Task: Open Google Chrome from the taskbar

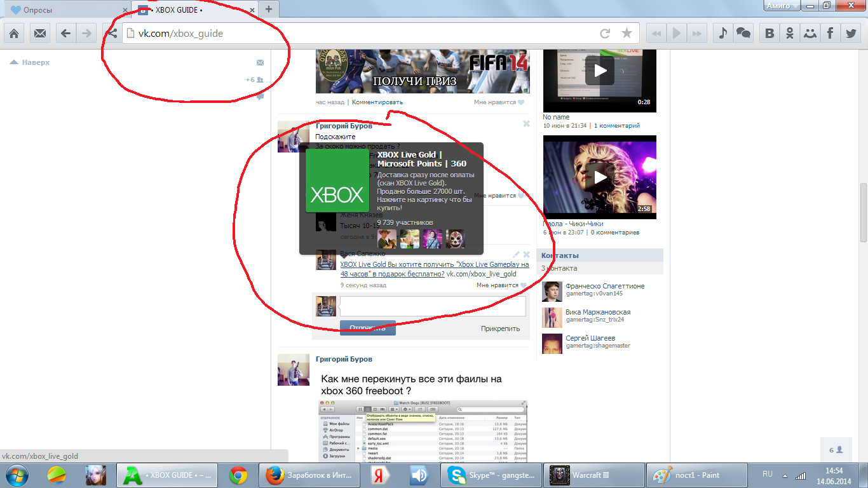Action: [238, 475]
